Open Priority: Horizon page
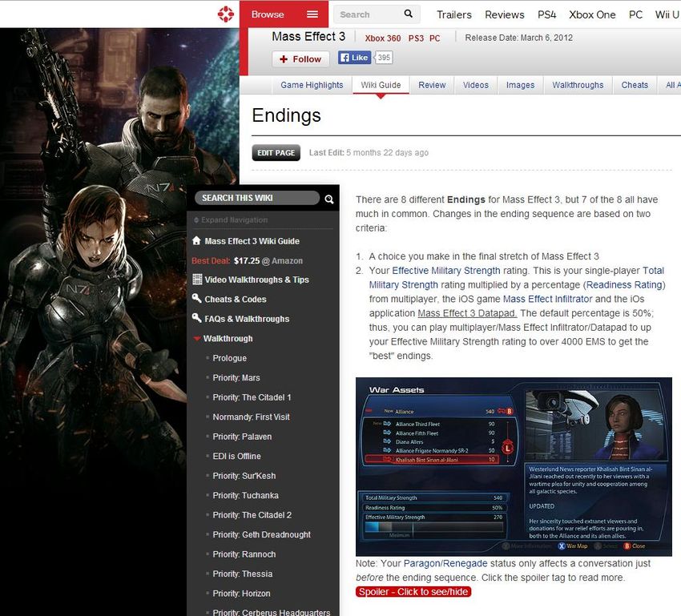Screen dimensions: 681x616 pyautogui.click(x=241, y=594)
